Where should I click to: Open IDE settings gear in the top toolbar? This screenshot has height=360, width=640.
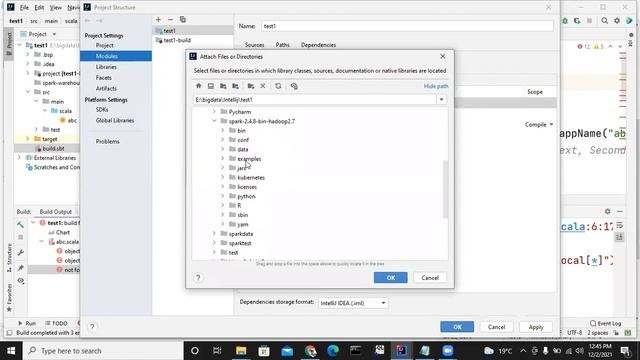coord(617,20)
